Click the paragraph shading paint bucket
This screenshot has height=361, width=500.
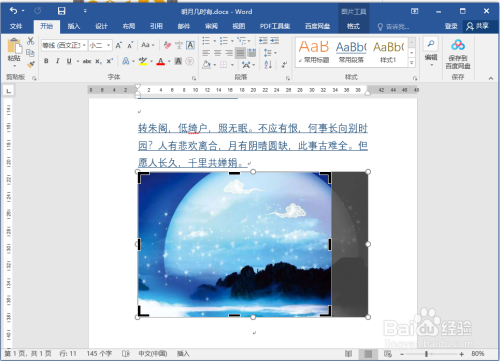pyautogui.click(x=206, y=64)
